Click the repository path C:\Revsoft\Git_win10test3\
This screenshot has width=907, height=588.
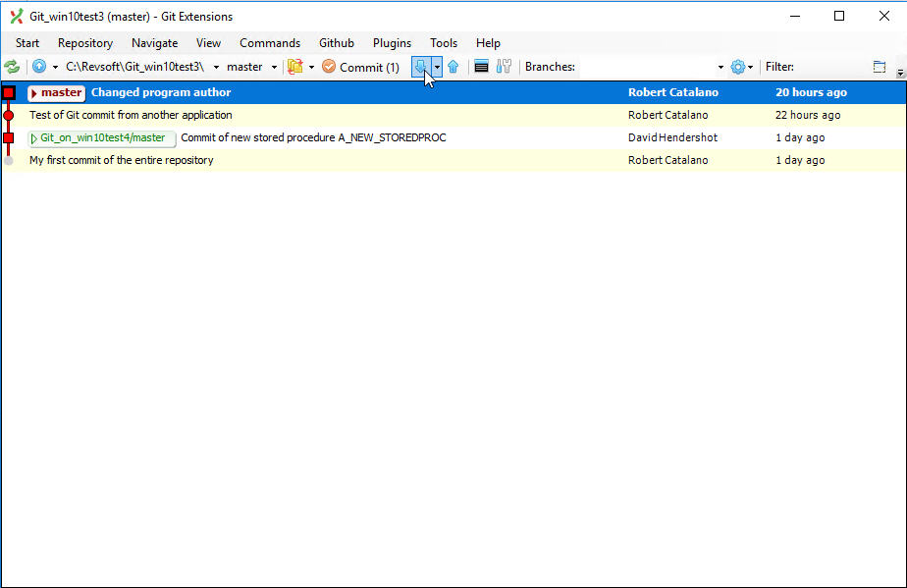click(x=134, y=67)
